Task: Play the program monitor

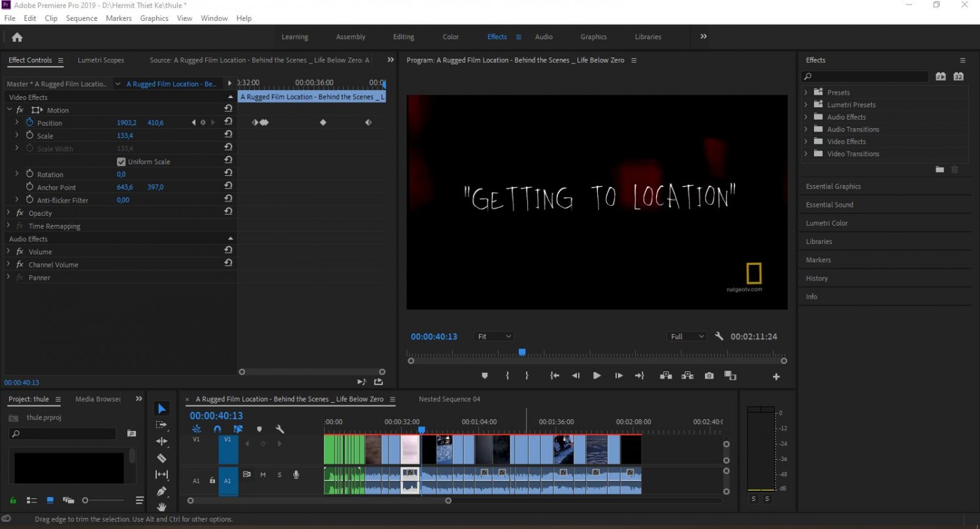Action: (596, 376)
